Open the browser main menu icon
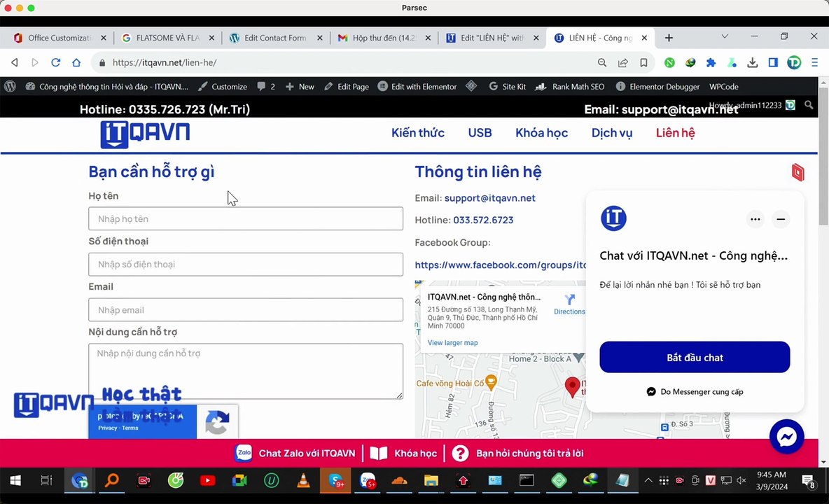This screenshot has width=829, height=504. point(814,62)
